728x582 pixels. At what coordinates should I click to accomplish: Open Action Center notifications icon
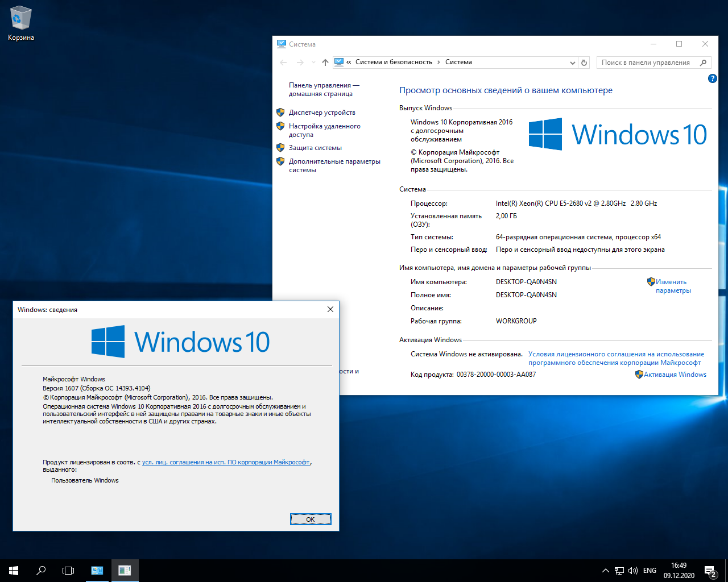710,571
